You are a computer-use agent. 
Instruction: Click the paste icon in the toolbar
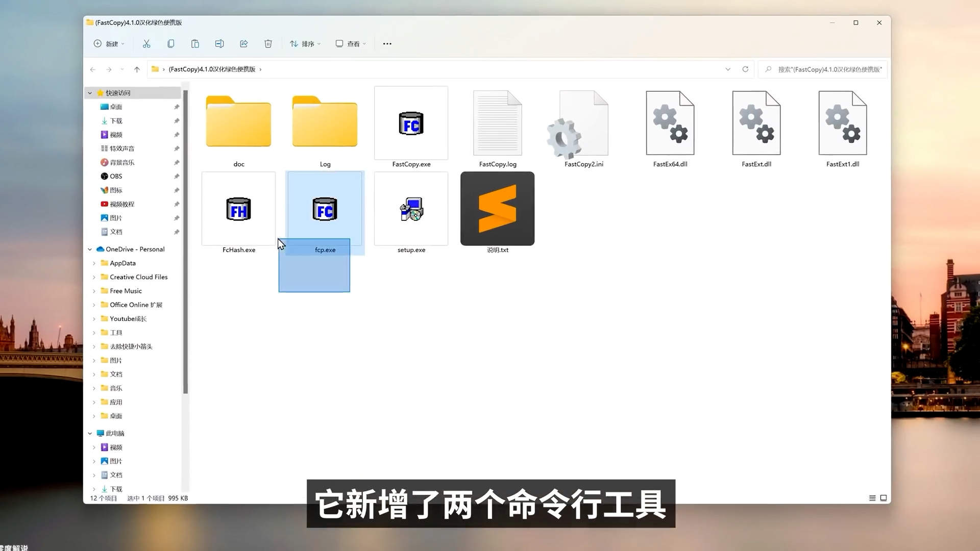pyautogui.click(x=195, y=44)
